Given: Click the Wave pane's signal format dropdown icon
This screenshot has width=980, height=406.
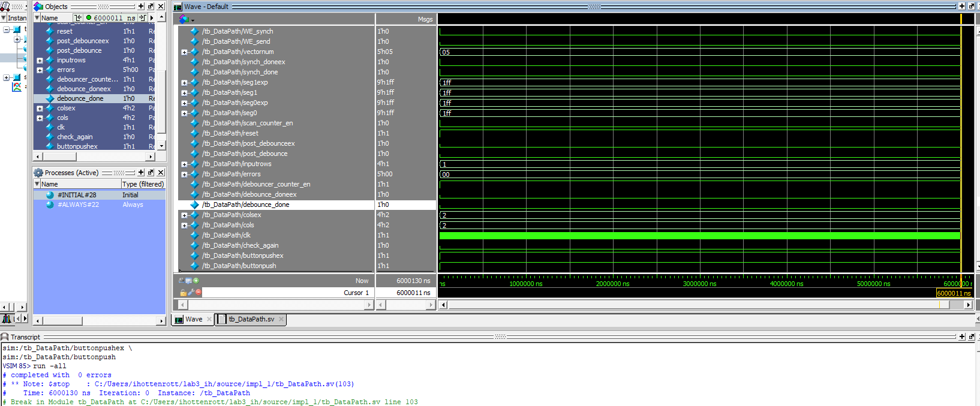Looking at the screenshot, I should coord(186,19).
